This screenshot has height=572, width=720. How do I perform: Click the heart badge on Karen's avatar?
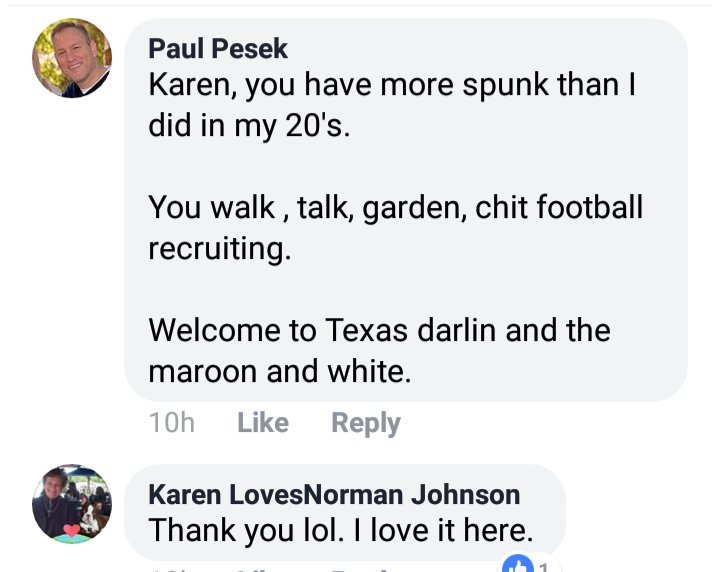point(71,531)
